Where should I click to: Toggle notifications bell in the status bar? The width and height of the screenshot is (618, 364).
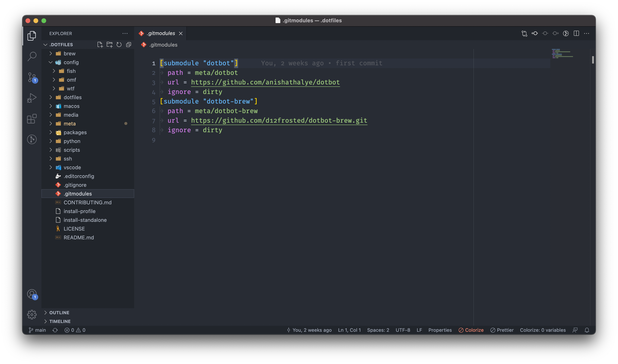587,330
